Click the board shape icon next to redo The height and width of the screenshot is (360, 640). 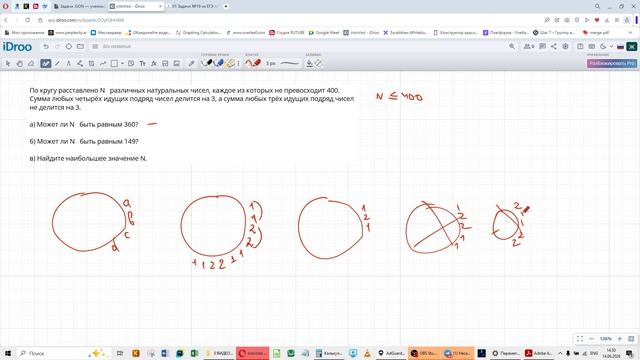click(x=69, y=47)
